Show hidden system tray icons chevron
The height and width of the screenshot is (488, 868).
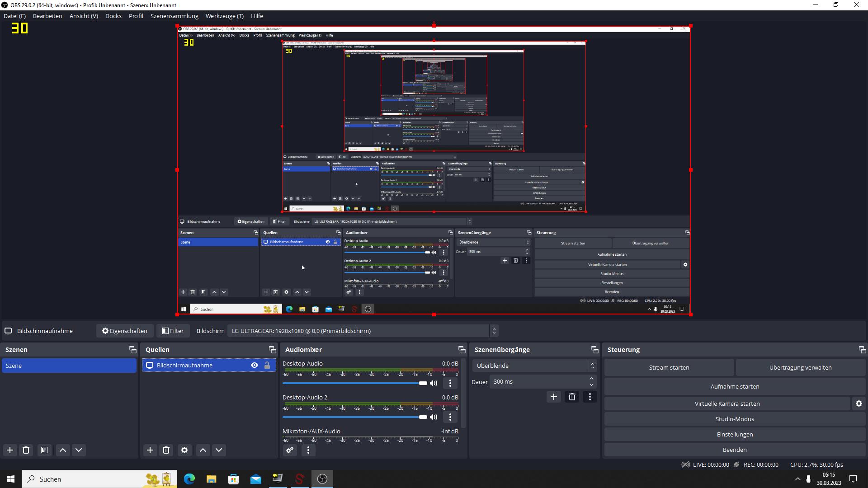pyautogui.click(x=797, y=479)
